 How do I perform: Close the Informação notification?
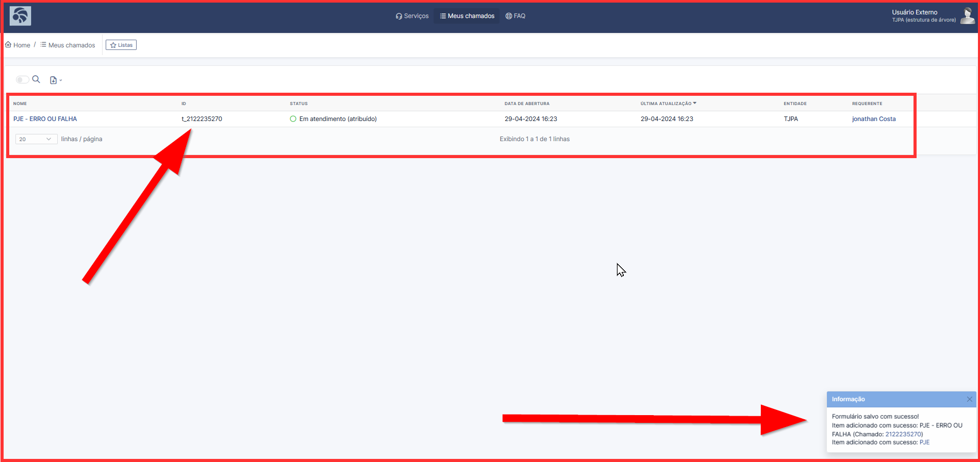(x=969, y=399)
